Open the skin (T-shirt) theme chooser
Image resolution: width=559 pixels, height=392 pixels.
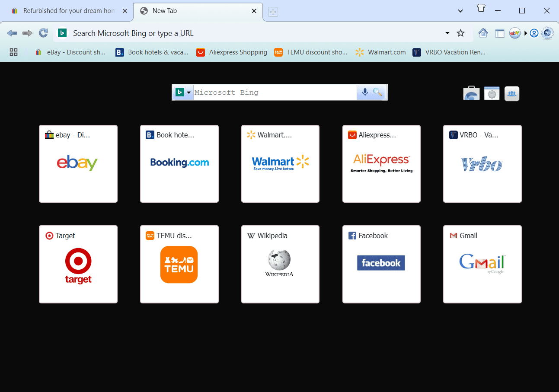pos(481,8)
